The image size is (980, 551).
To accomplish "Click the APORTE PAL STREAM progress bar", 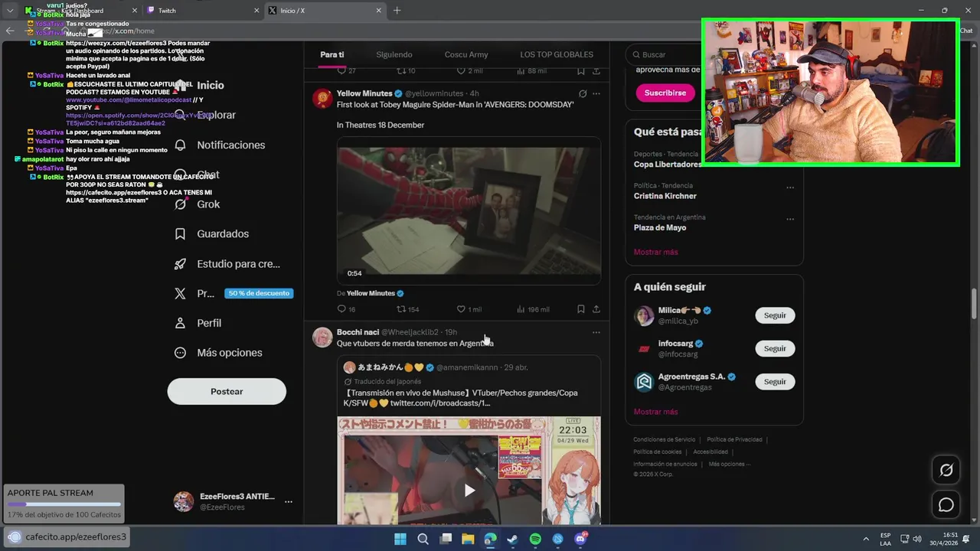I will coord(64,504).
